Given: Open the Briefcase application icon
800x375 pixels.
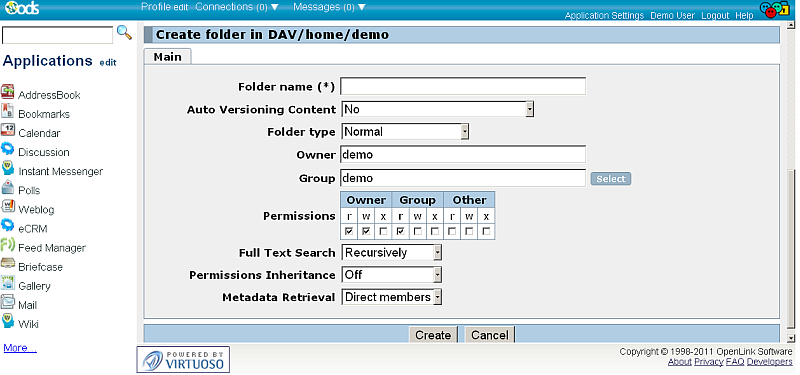Looking at the screenshot, I should [8, 264].
